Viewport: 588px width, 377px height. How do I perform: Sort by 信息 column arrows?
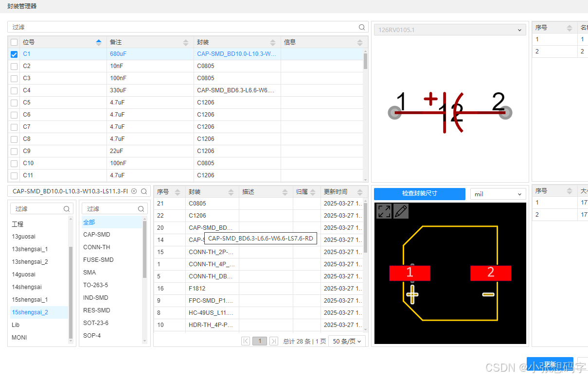(360, 42)
